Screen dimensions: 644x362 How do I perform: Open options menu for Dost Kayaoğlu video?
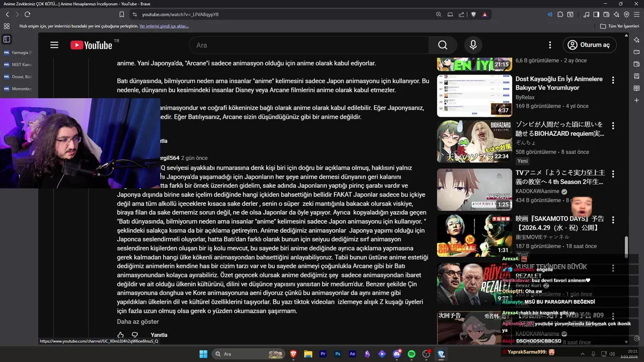click(x=613, y=80)
